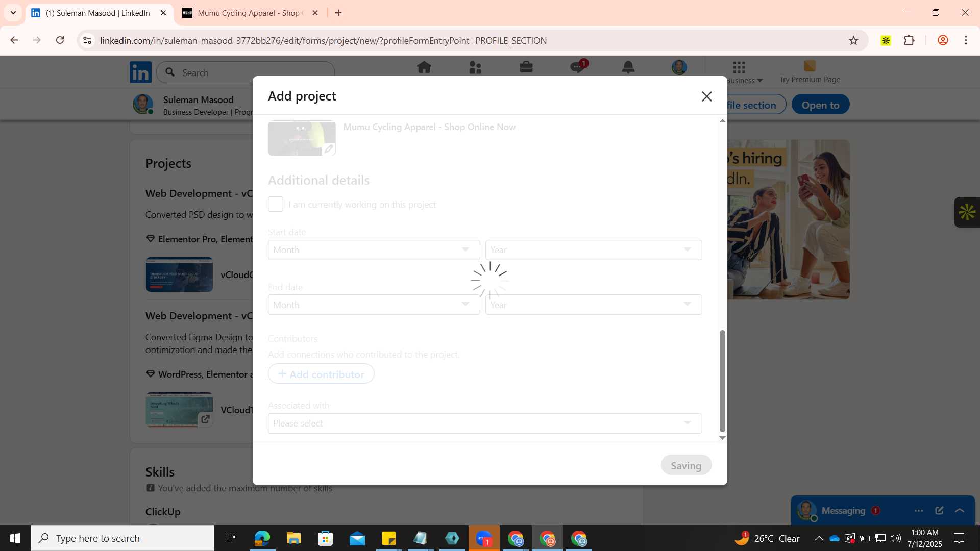Click the LinkedIn Search field

pos(246,72)
